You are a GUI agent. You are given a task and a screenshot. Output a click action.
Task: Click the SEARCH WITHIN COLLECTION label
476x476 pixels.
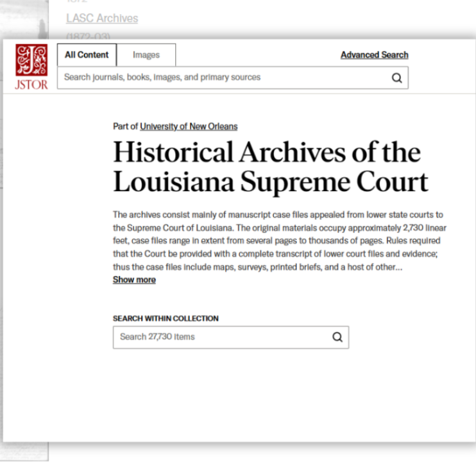pos(166,318)
